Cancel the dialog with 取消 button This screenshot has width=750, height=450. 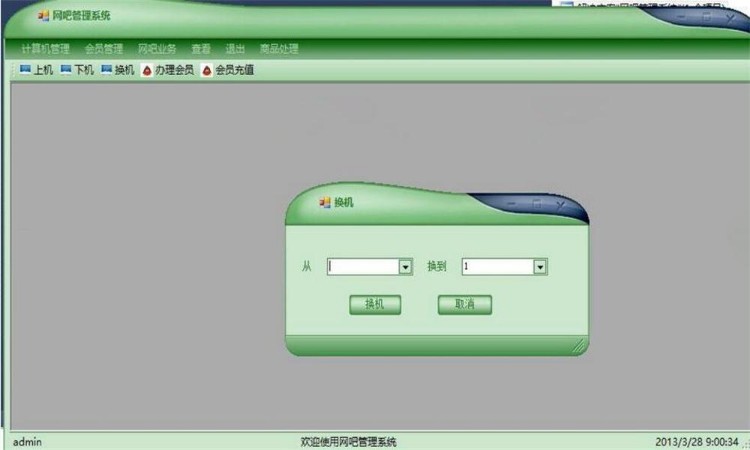(x=464, y=305)
